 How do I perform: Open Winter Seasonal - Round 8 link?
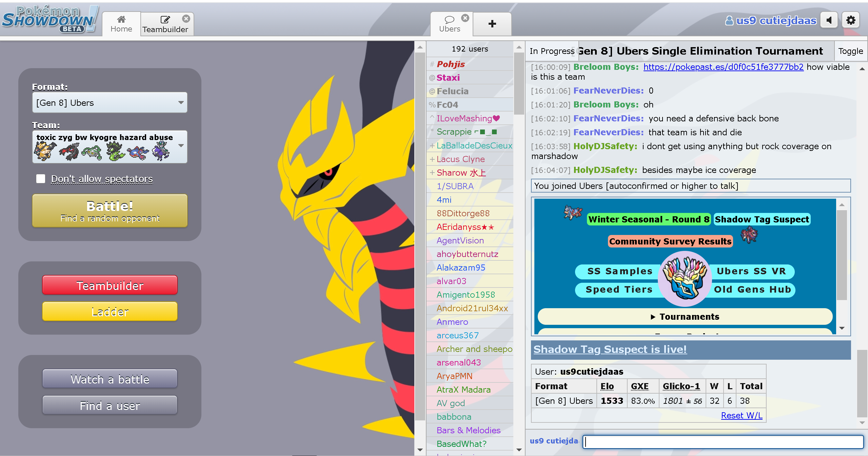pos(649,219)
